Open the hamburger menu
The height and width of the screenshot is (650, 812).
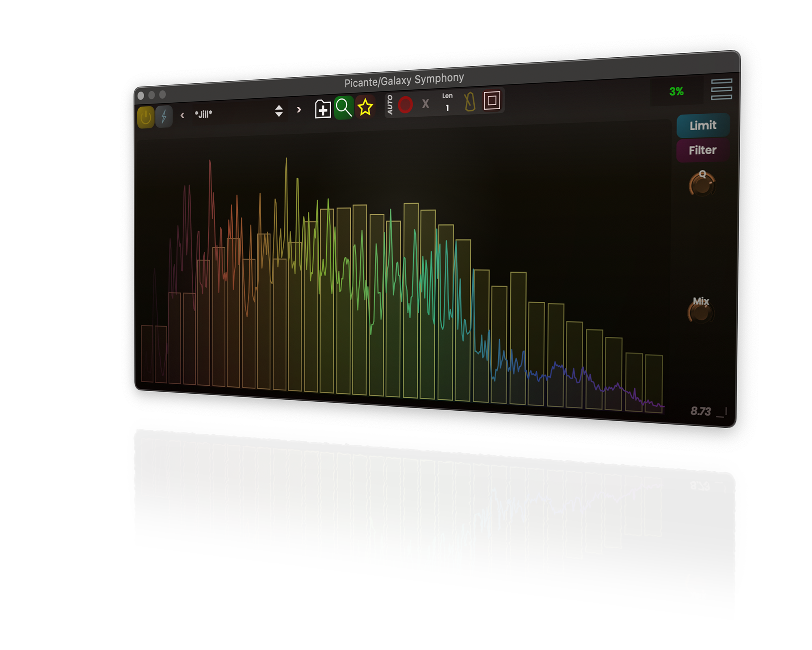(721, 89)
